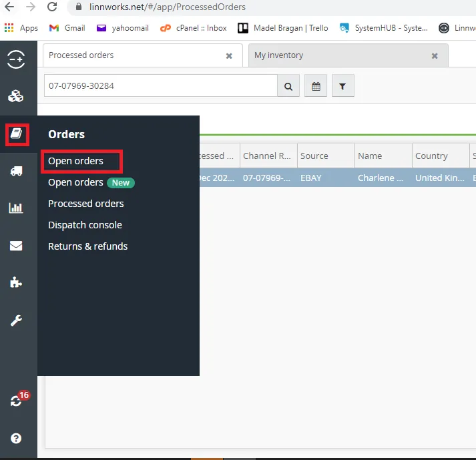This screenshot has width=476, height=460.
Task: Open the Shipping truck sidebar icon
Action: 16,171
